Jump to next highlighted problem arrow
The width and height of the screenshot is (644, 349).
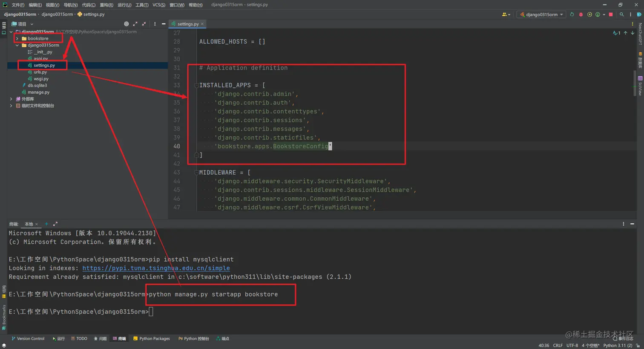coord(632,33)
